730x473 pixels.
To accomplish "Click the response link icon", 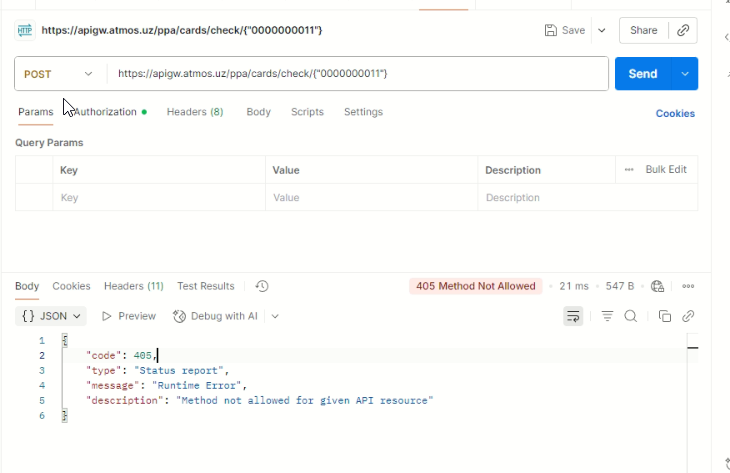I will 688,316.
